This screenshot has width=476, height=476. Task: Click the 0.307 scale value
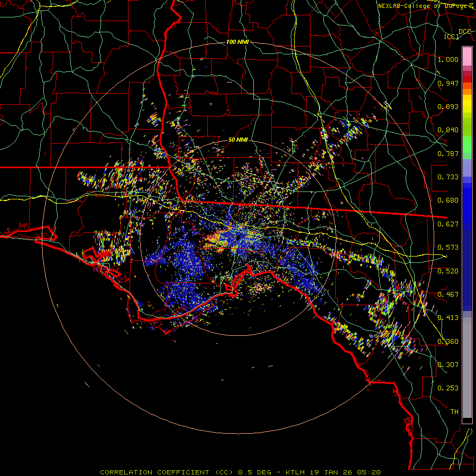(x=448, y=364)
